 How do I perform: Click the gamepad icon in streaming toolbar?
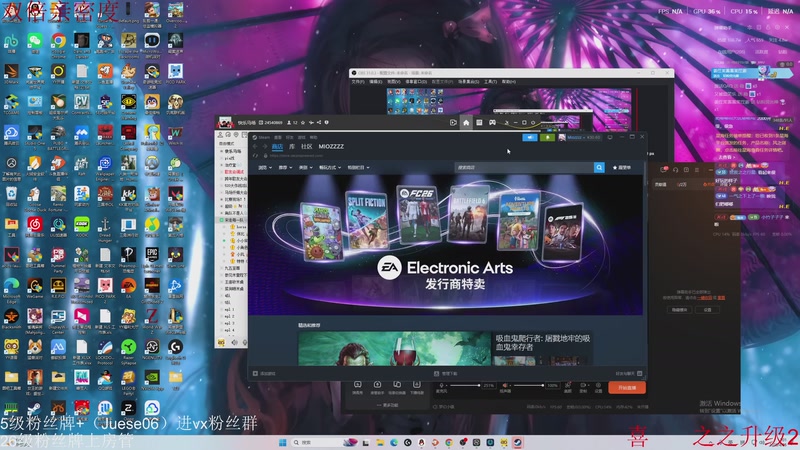pos(492,122)
